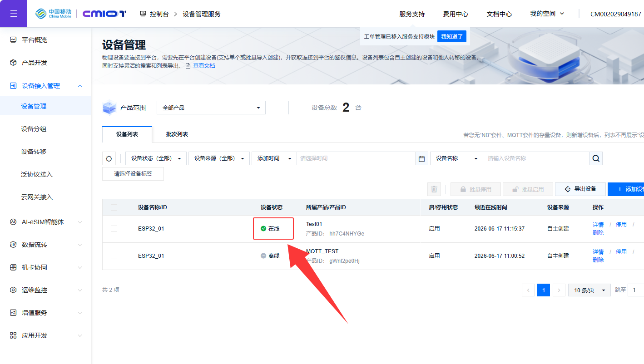This screenshot has height=364, width=644.
Task: Click the 添加设备 button
Action: click(x=627, y=189)
